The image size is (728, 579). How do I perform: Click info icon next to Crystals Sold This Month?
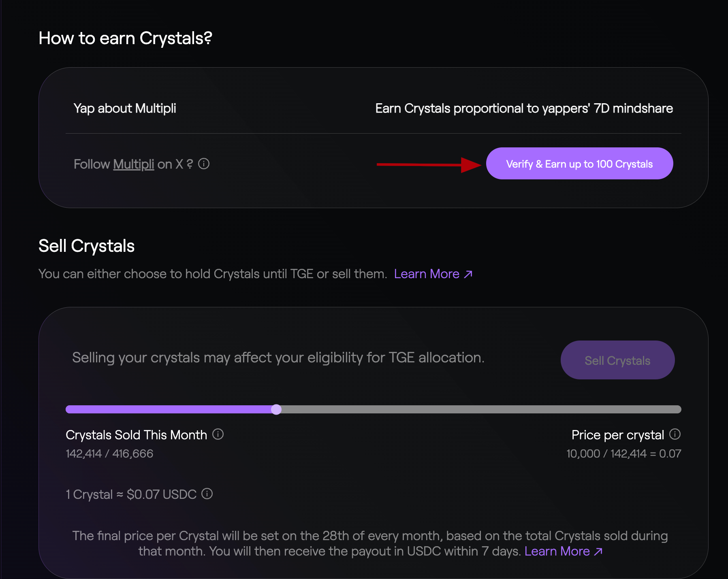[218, 434]
